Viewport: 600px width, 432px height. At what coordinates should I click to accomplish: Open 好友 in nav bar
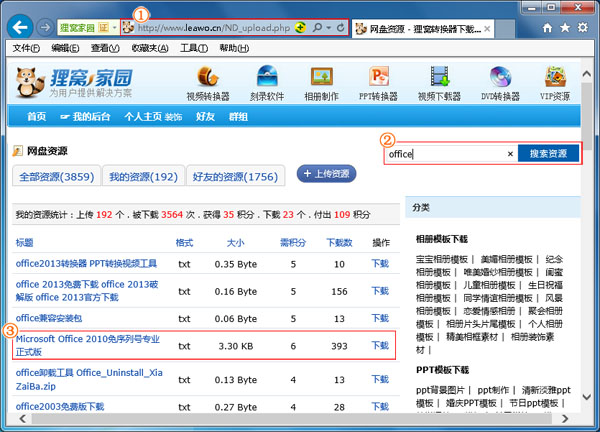pos(205,116)
